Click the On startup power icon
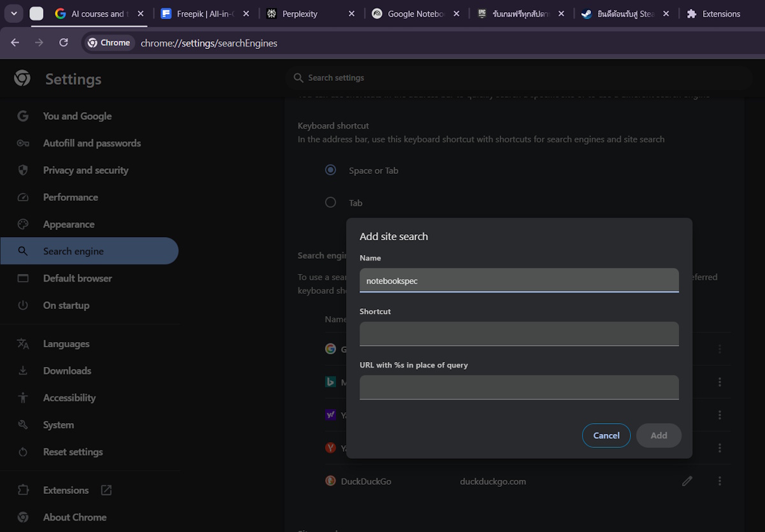This screenshot has height=532, width=765. [23, 305]
